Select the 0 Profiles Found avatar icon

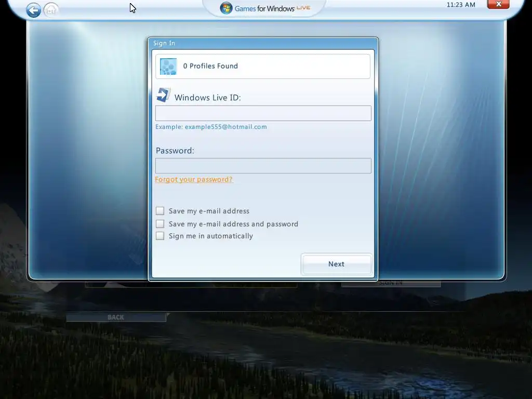(x=168, y=66)
